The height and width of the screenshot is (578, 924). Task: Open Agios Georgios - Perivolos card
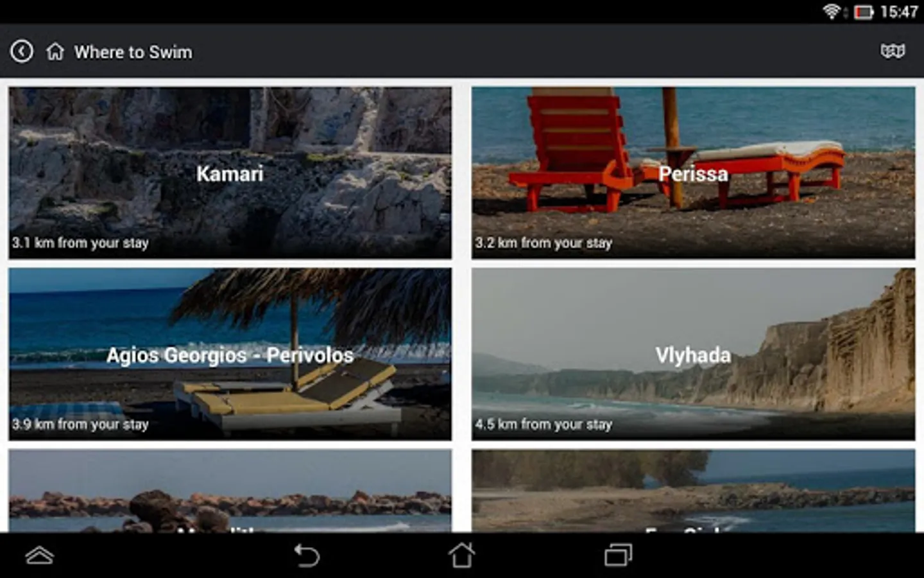point(230,355)
